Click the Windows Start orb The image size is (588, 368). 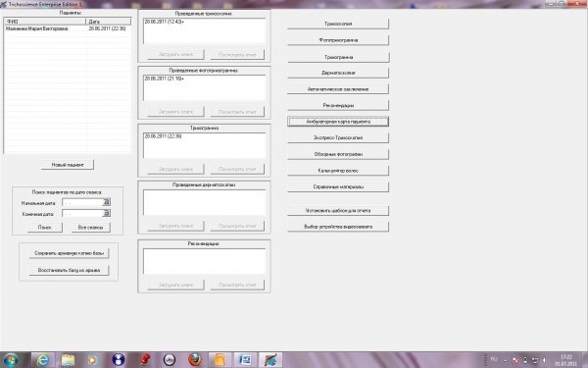click(x=11, y=360)
